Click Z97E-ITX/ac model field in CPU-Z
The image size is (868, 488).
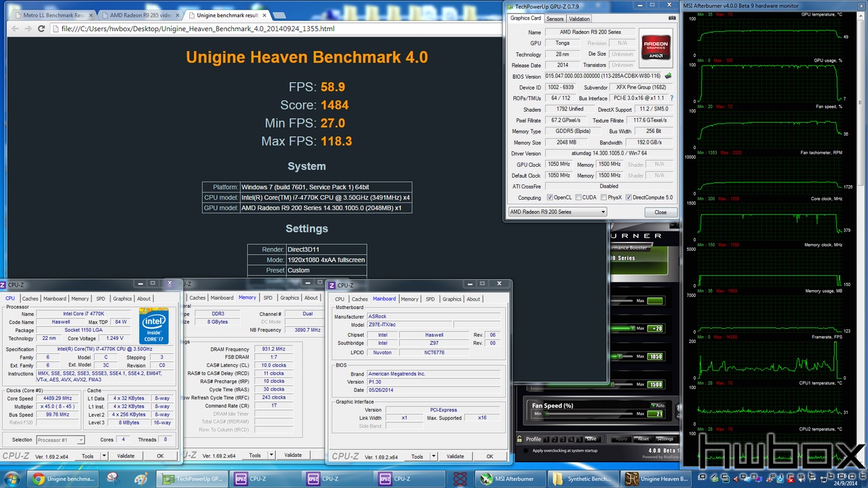[x=409, y=325]
